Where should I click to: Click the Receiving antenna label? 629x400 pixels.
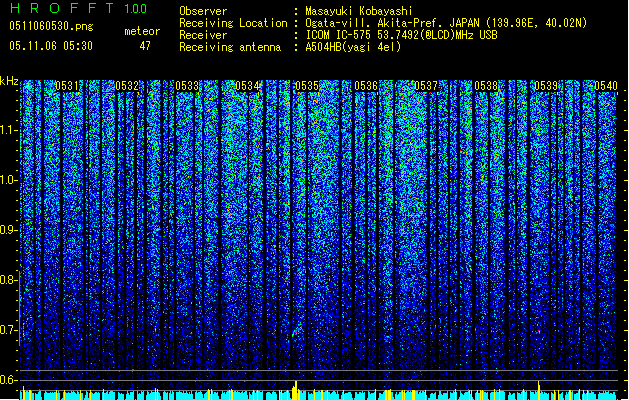[230, 47]
